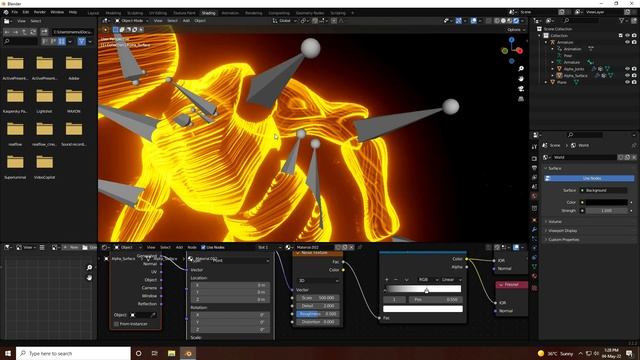Click the Blender logo menu icon
This screenshot has width=640, height=360.
coord(6,12)
